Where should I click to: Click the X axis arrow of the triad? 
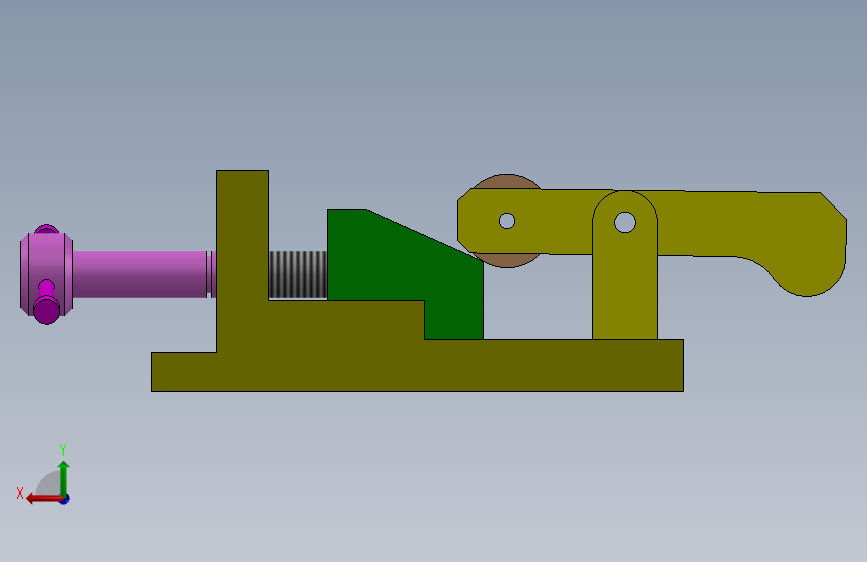click(43, 499)
